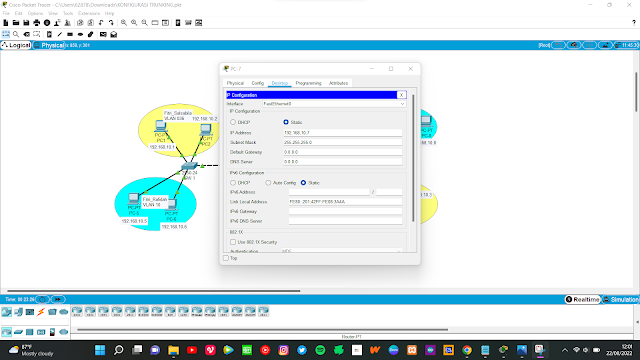This screenshot has width=640, height=360.
Task: Enable the Use 802.1X Security checkbox
Action: coord(233,242)
